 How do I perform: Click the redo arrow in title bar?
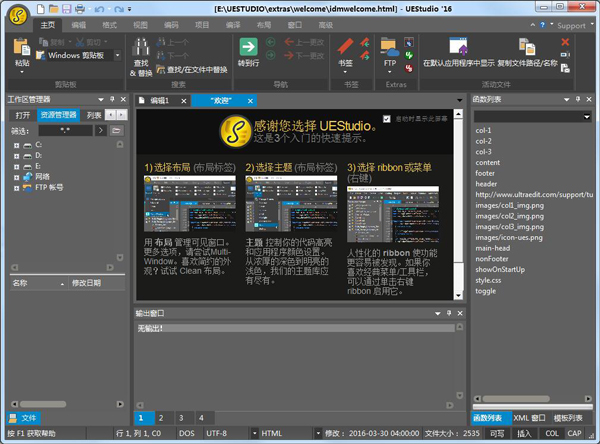119,9
